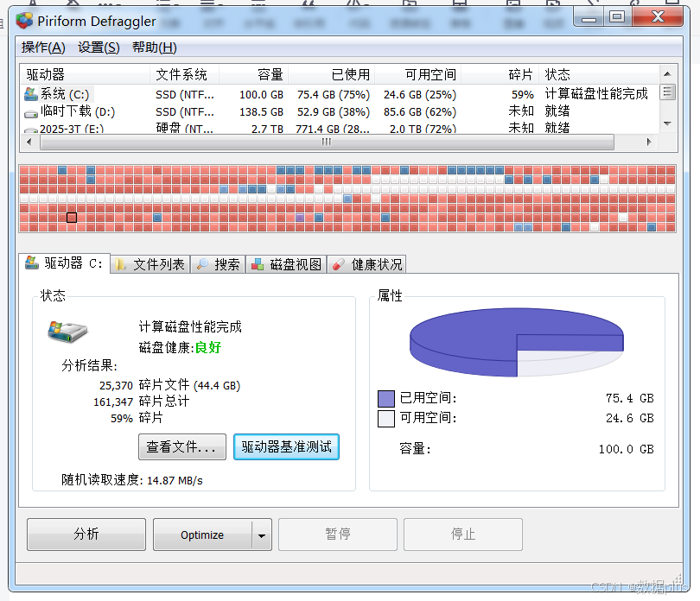Click the disk usage pie chart
700x601 pixels.
coord(517,342)
